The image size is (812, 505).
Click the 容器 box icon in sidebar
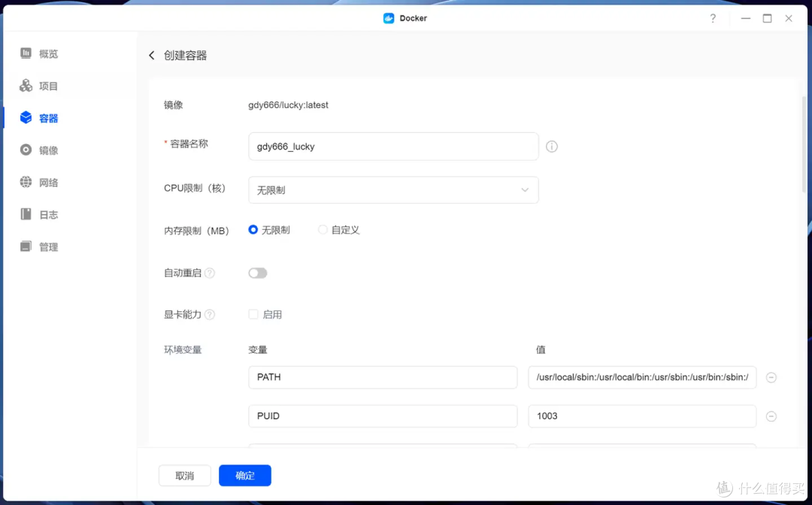coord(26,118)
